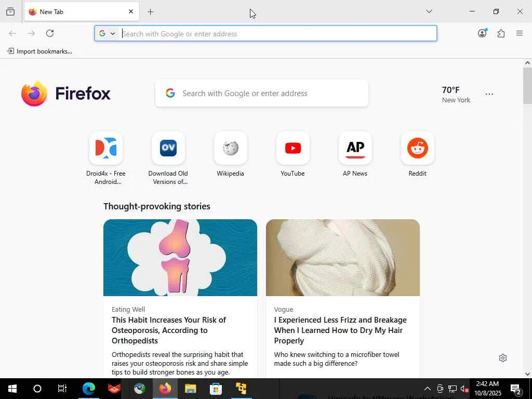Viewport: 532px width, 399px height.
Task: Open the Eating Well osteoporosis article headline
Action: (169, 330)
